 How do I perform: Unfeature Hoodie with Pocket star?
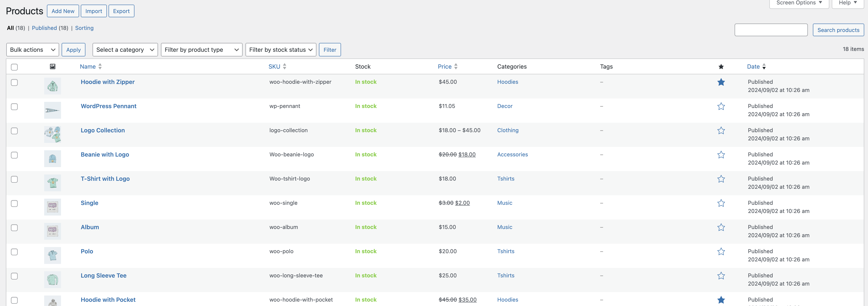click(x=721, y=300)
